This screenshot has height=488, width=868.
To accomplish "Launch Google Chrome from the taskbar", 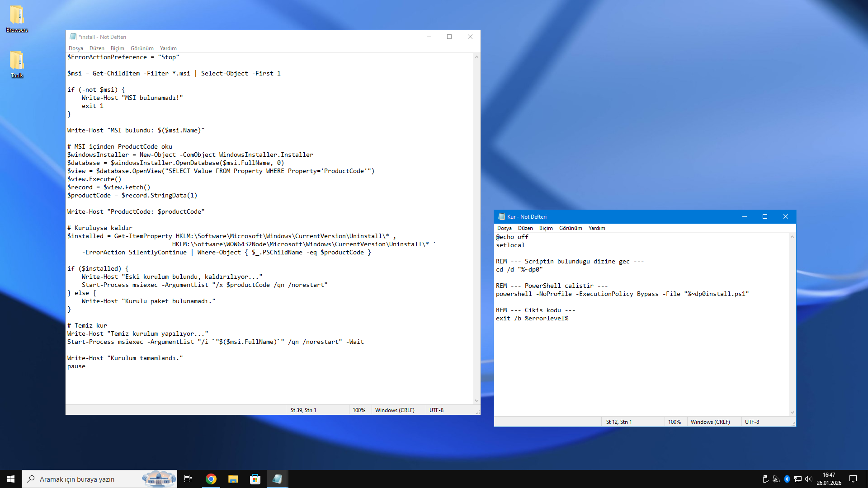I will (x=211, y=479).
